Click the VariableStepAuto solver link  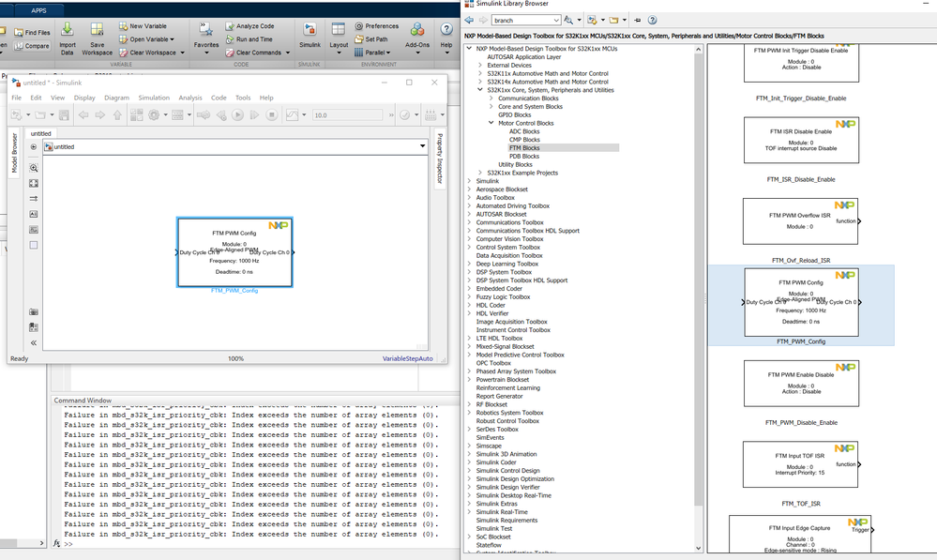(x=408, y=358)
